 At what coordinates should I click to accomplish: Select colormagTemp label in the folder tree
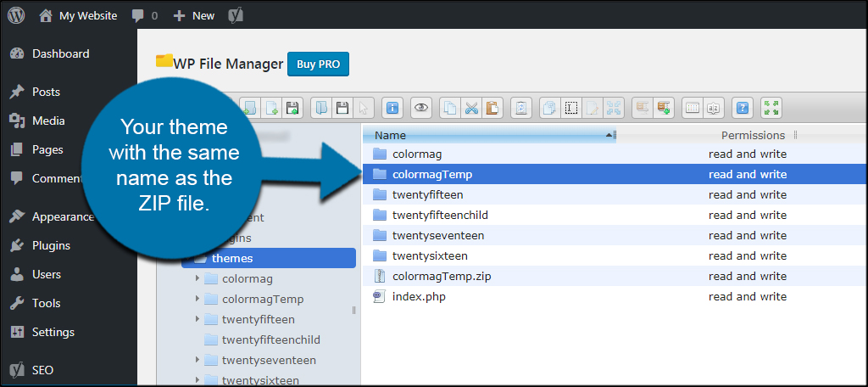click(263, 300)
